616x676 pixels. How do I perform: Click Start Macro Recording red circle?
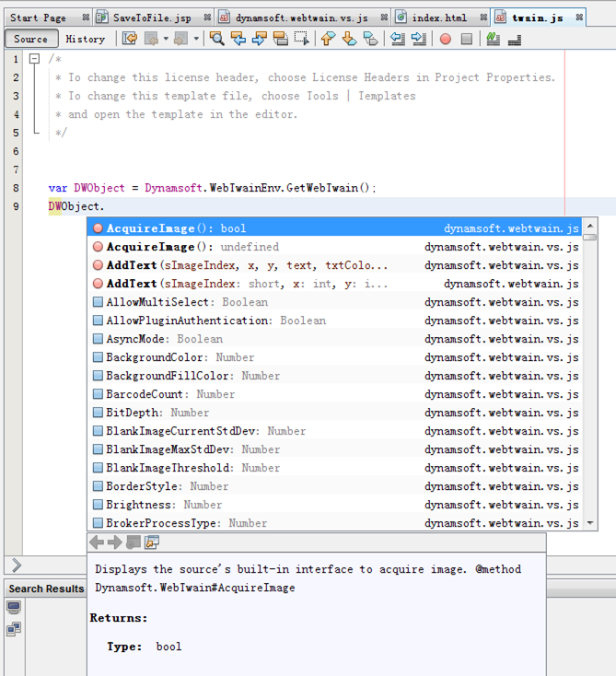[446, 39]
